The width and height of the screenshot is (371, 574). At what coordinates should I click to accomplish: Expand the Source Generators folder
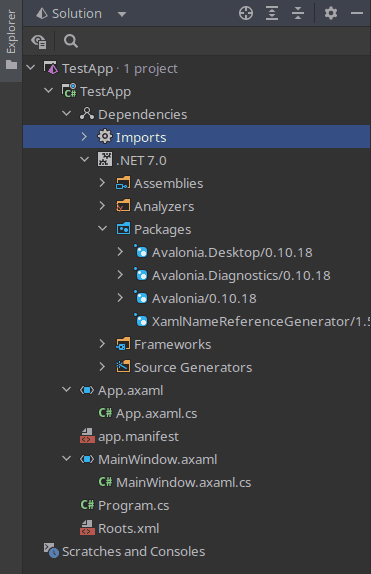coord(102,367)
